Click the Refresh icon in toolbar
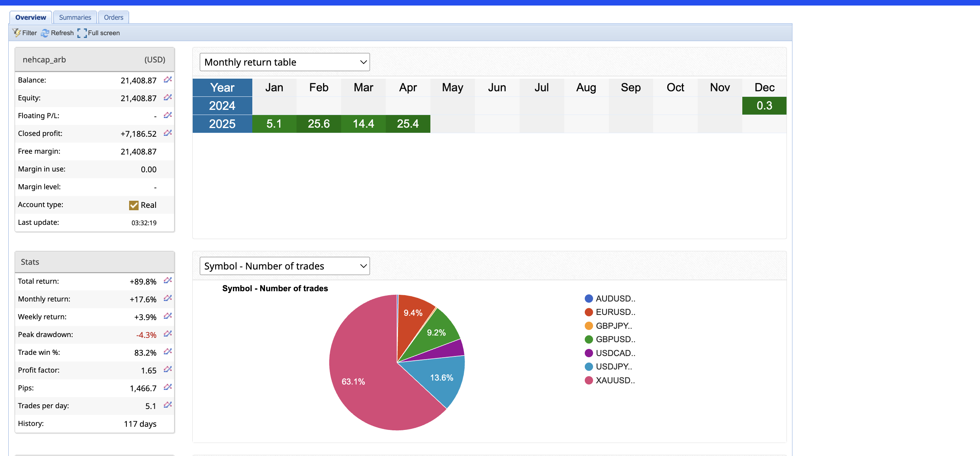Viewport: 980px width, 456px height. 45,33
